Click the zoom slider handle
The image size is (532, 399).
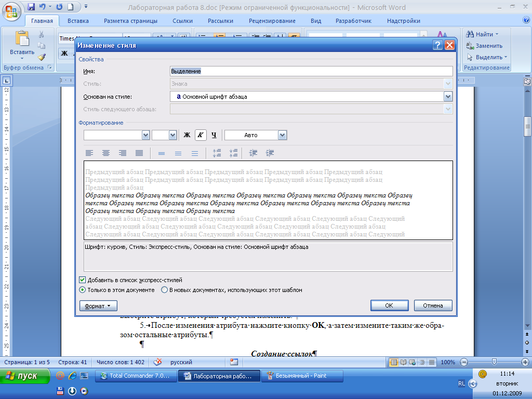point(495,362)
